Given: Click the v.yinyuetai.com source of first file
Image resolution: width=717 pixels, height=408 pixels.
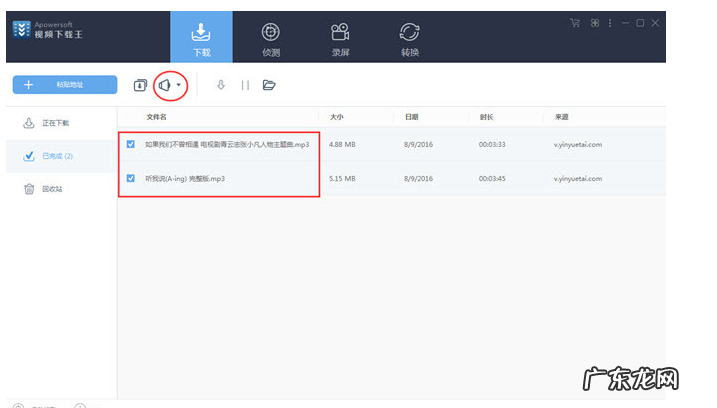Looking at the screenshot, I should (x=578, y=144).
